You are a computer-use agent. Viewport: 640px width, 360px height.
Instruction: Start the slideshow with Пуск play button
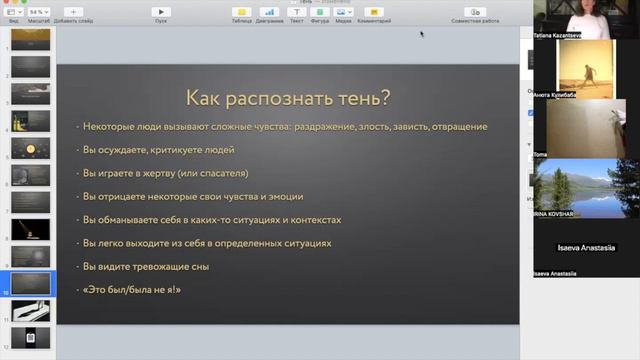coord(161,12)
